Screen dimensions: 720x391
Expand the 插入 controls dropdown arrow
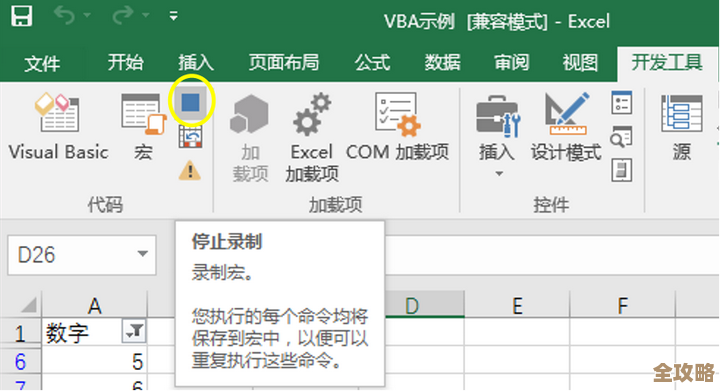point(499,173)
